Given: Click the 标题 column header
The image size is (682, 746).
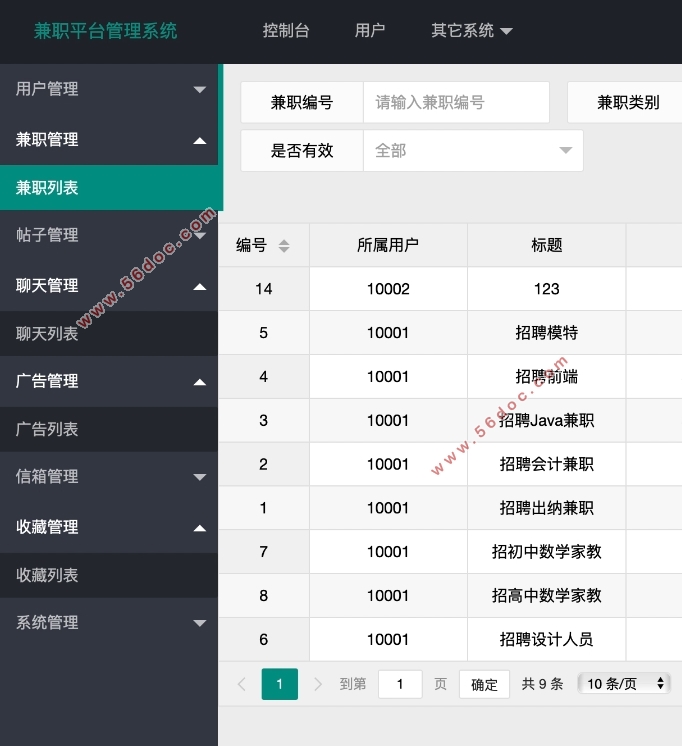Looking at the screenshot, I should (546, 245).
